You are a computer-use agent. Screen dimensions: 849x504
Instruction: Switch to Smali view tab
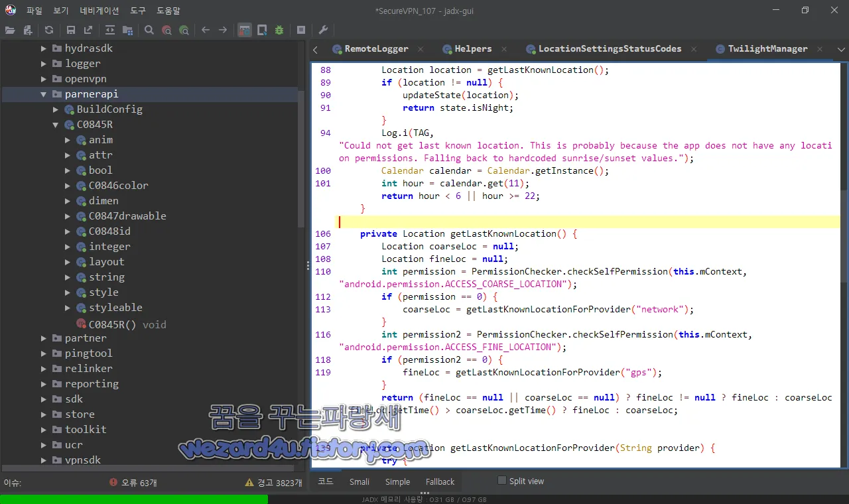coord(359,481)
